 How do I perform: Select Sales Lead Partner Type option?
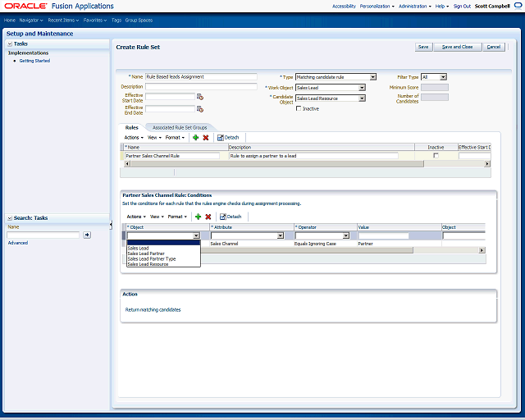164,259
